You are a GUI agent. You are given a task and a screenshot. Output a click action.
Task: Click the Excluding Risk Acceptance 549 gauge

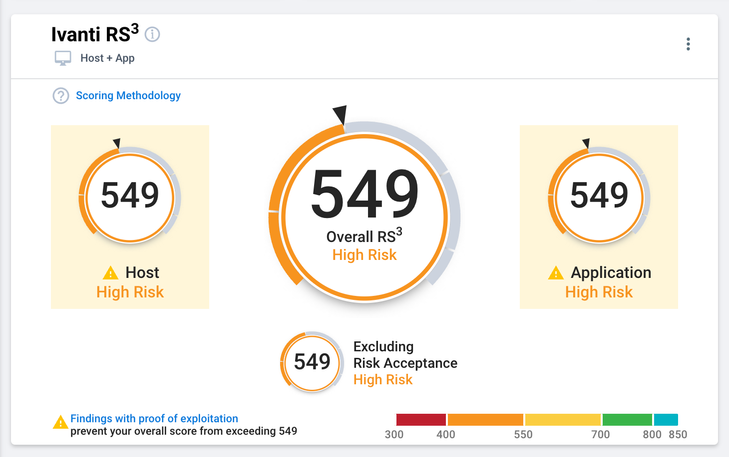tap(312, 362)
